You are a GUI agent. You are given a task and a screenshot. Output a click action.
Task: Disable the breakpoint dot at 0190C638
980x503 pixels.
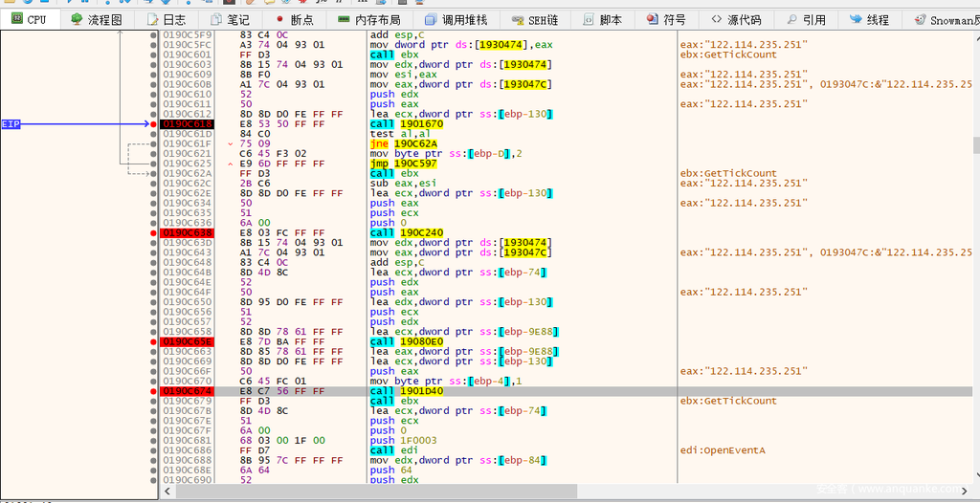[x=152, y=233]
